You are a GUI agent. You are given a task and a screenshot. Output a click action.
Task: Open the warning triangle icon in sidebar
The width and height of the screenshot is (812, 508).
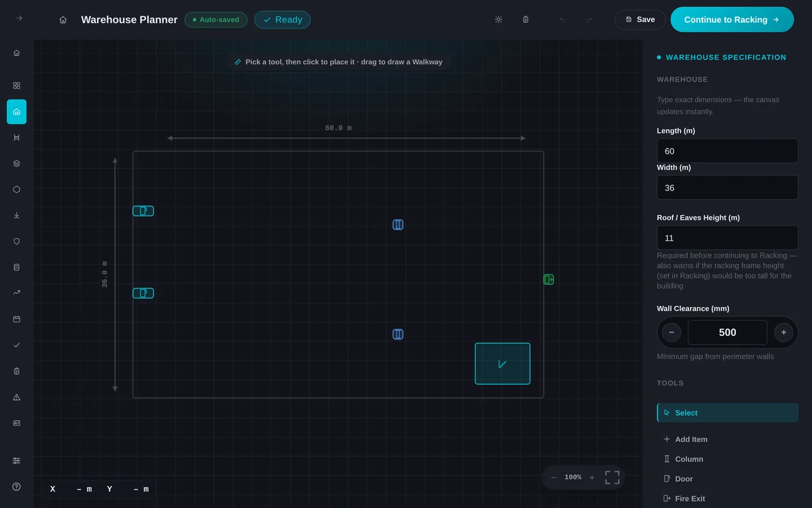pyautogui.click(x=16, y=397)
